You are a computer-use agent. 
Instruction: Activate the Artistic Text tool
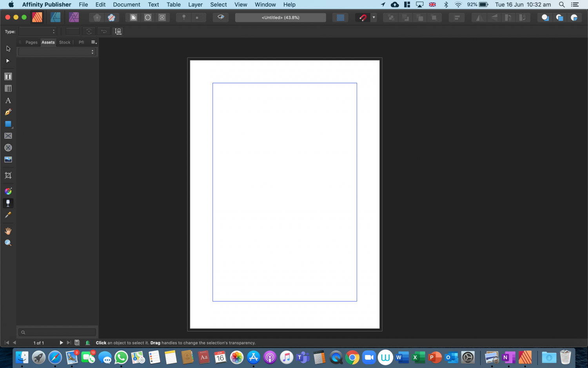pyautogui.click(x=8, y=100)
